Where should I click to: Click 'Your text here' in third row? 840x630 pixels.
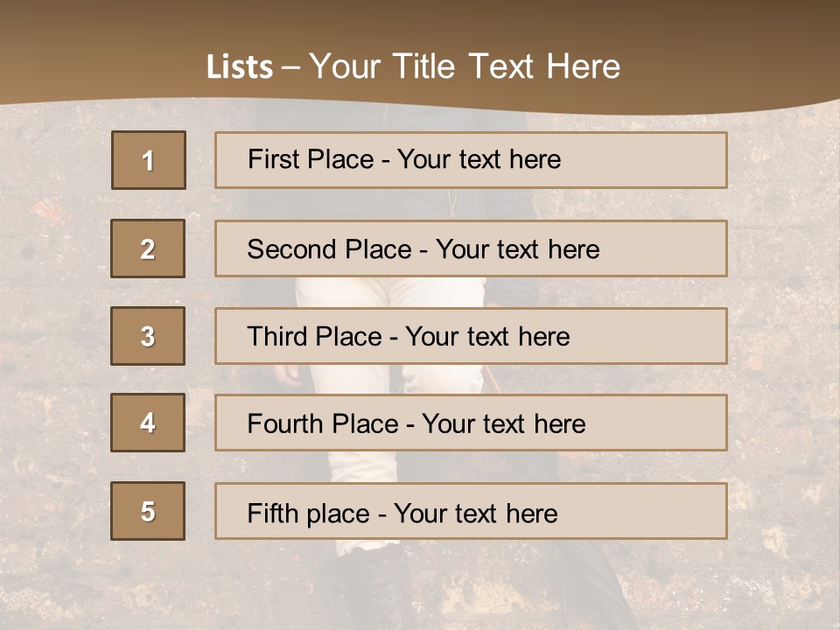click(487, 337)
